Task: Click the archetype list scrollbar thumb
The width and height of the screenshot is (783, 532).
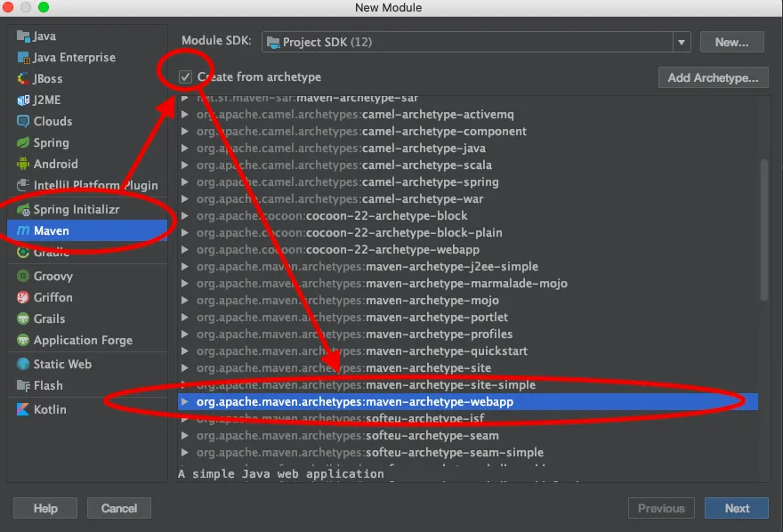Action: coord(764,230)
